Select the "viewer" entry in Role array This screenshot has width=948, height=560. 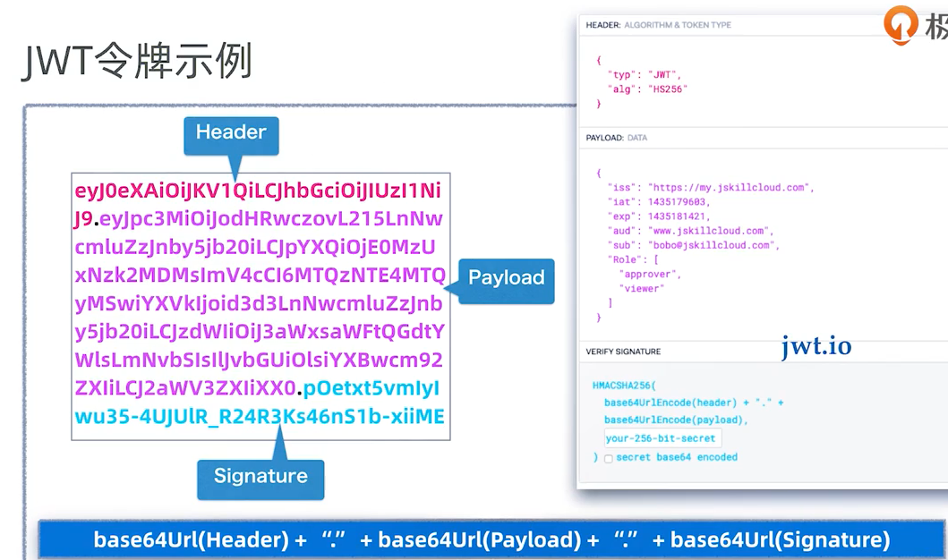[643, 288]
